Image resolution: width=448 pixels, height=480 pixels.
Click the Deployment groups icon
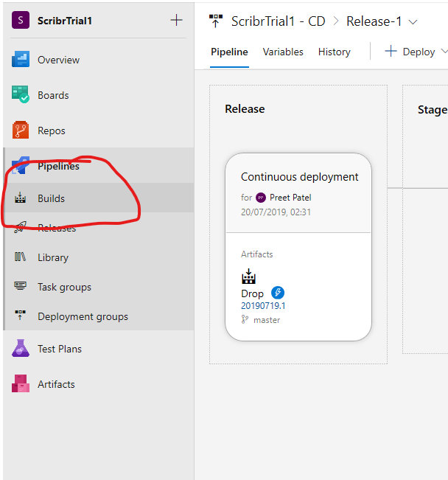pos(20,316)
